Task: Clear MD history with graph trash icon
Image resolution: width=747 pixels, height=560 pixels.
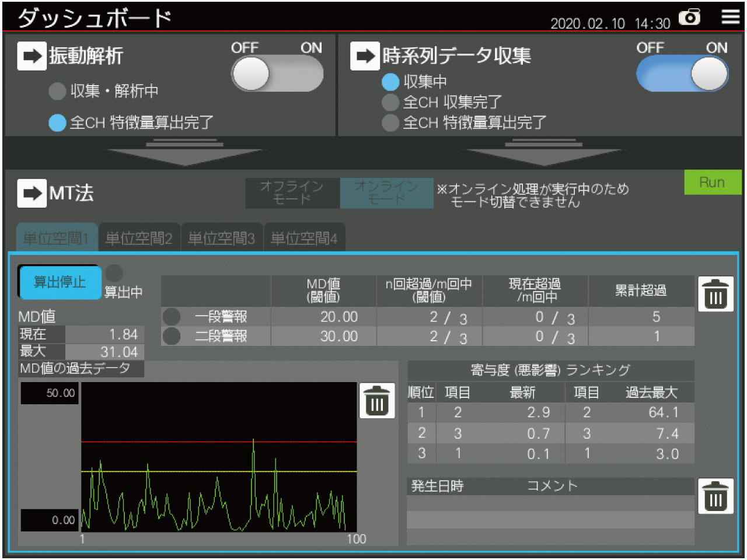Action: [377, 401]
